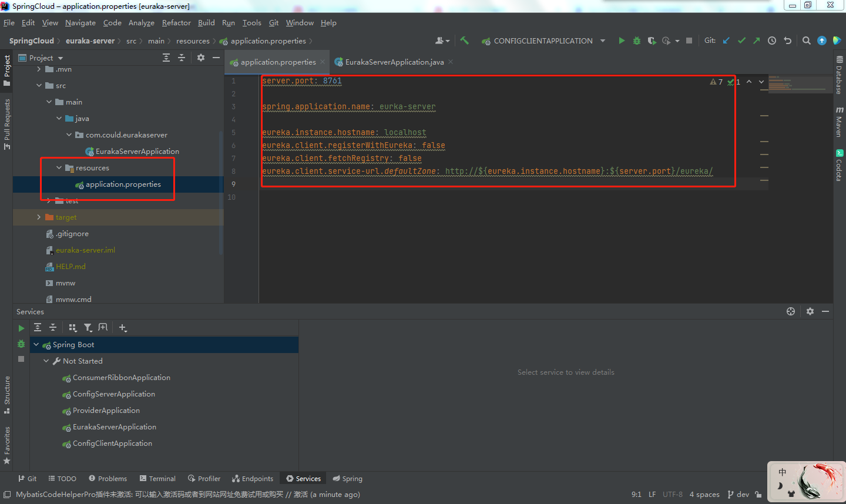Screen dimensions: 846x504
Task: Click the Profiler run icon in main toolbar
Action: pos(666,41)
